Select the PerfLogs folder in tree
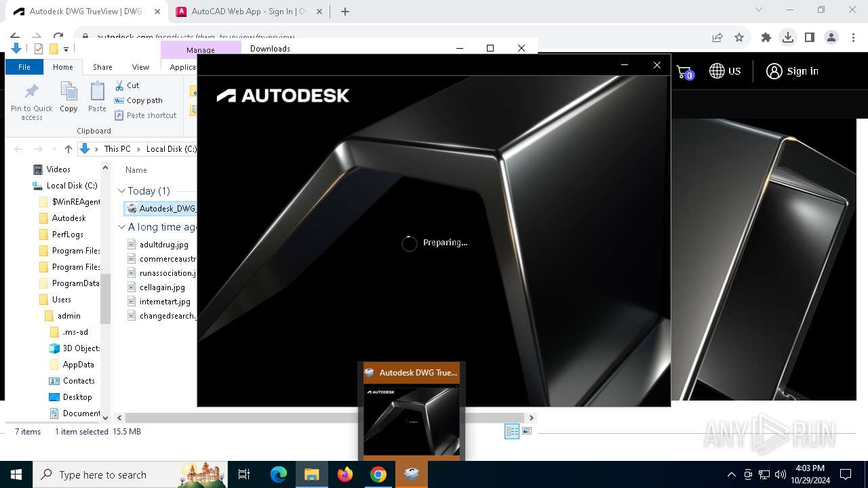Viewport: 868px width, 488px height. tap(67, 235)
